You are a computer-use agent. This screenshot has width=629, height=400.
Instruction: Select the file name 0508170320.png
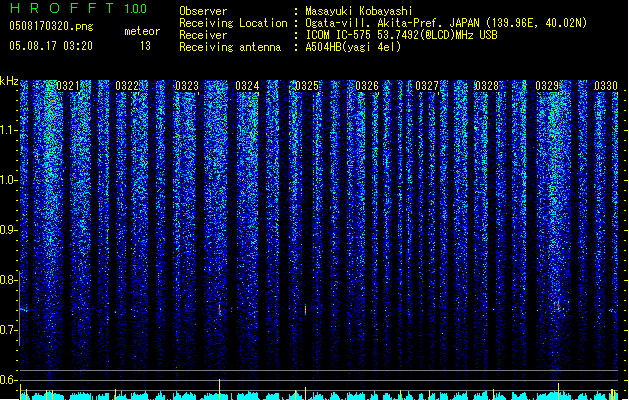point(51,26)
